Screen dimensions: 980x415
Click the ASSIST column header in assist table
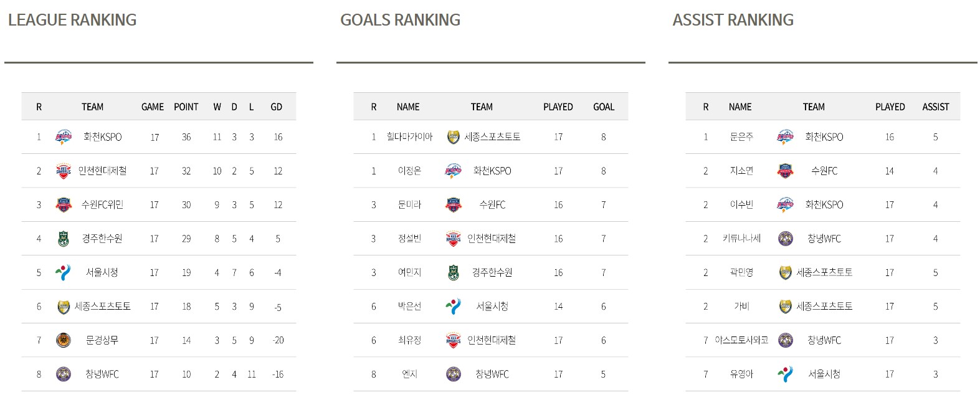coord(936,107)
